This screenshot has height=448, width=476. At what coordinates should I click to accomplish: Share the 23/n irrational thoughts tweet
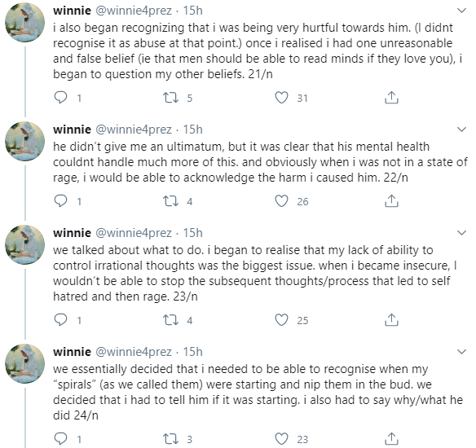pyautogui.click(x=391, y=319)
